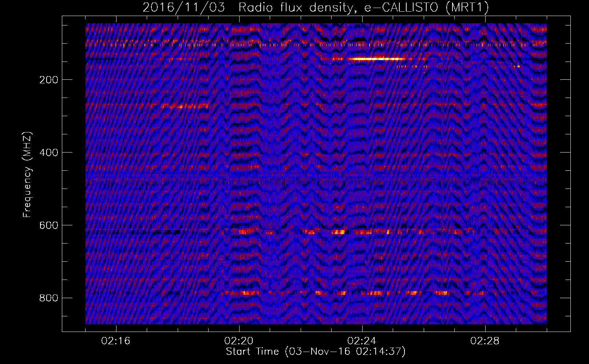
Task: Click the 400 frequency tick label
Action: [x=49, y=153]
